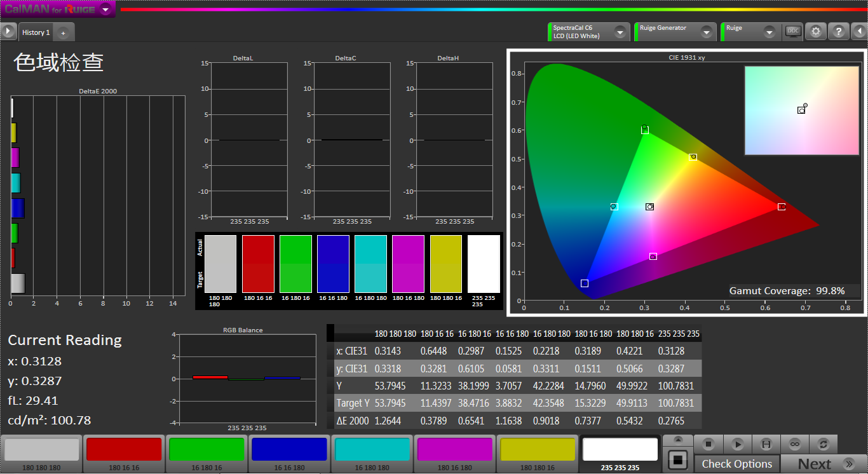The height and width of the screenshot is (474, 868).
Task: Click the up arrow above black pattern square
Action: coord(678,440)
